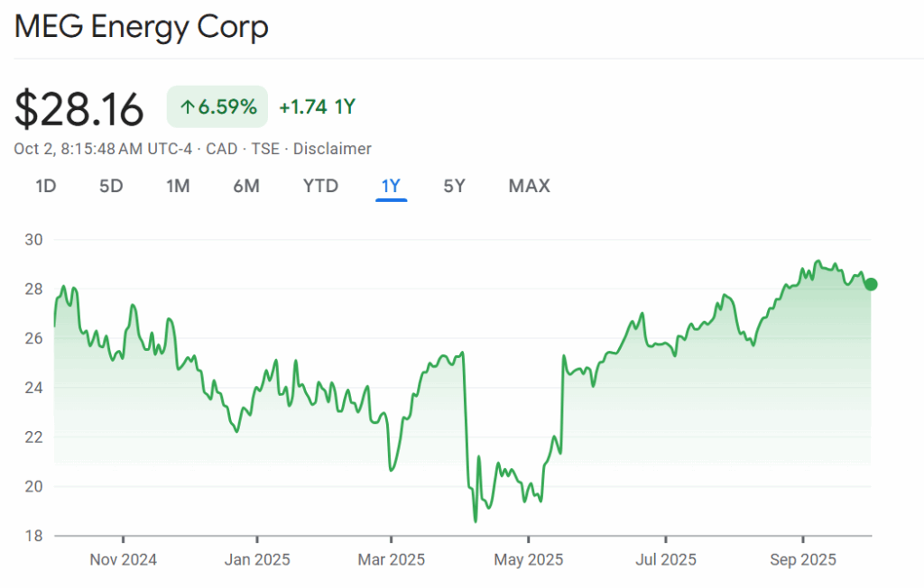Click the green dot ending the price line
The width and height of the screenshot is (924, 588).
coord(871,284)
